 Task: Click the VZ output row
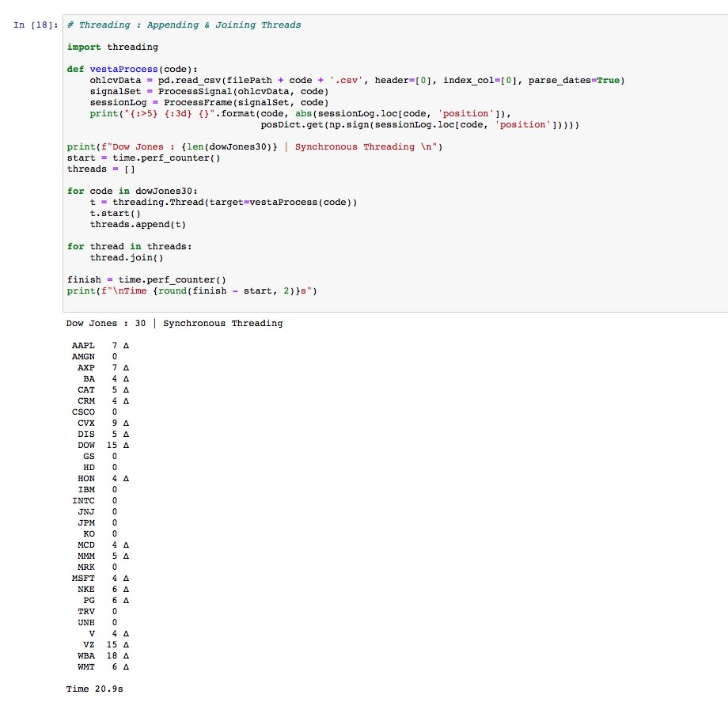click(x=106, y=645)
